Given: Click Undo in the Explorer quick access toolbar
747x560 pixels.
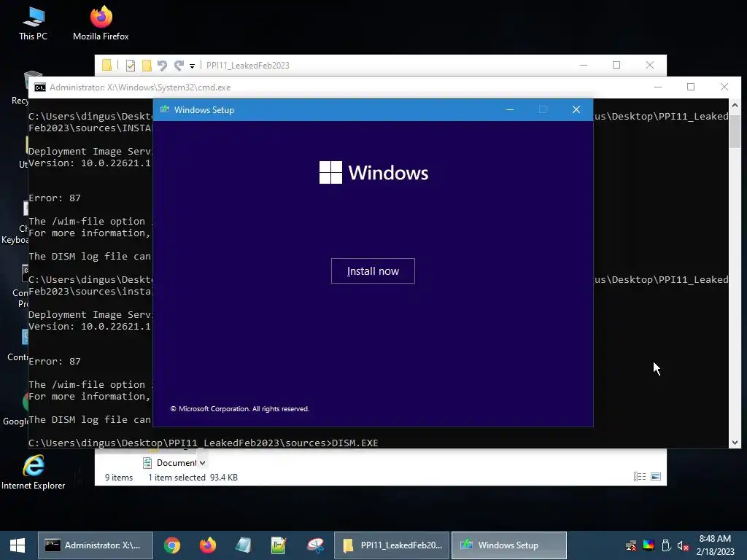Looking at the screenshot, I should tap(162, 66).
